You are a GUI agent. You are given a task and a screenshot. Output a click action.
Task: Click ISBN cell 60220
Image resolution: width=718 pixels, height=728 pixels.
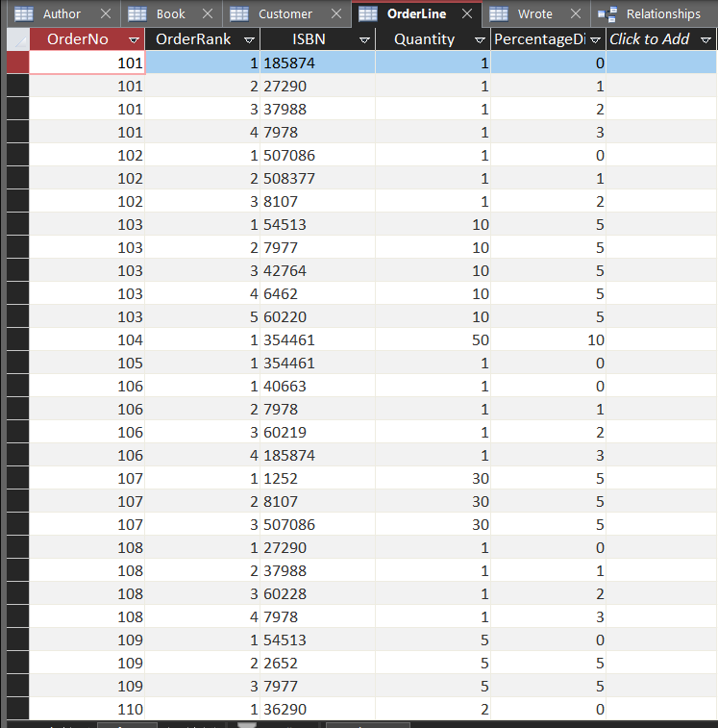tap(318, 316)
